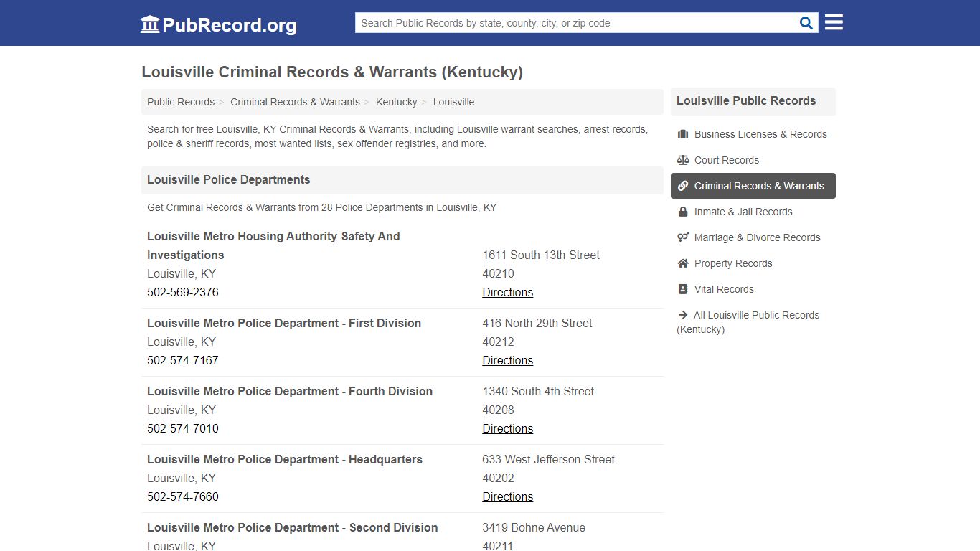The image size is (980, 551).
Task: Go to Criminal Records & Warrants breadcrumb
Action: click(x=295, y=102)
